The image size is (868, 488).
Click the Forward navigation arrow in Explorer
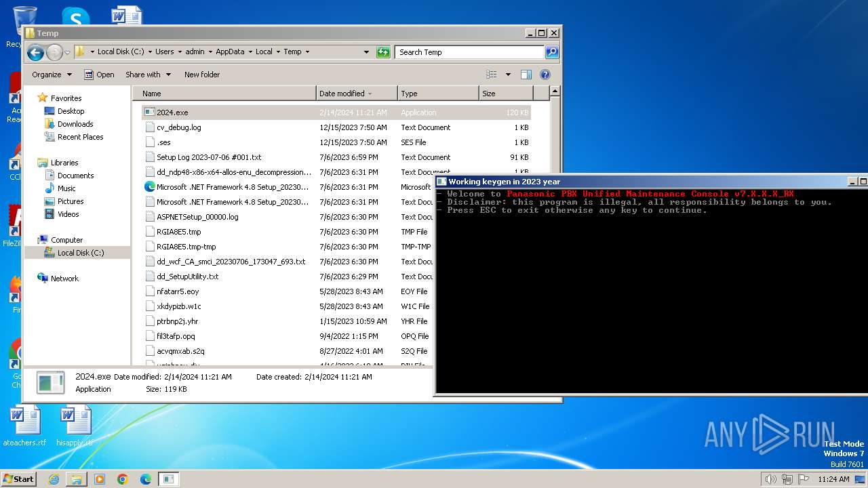pyautogui.click(x=54, y=52)
